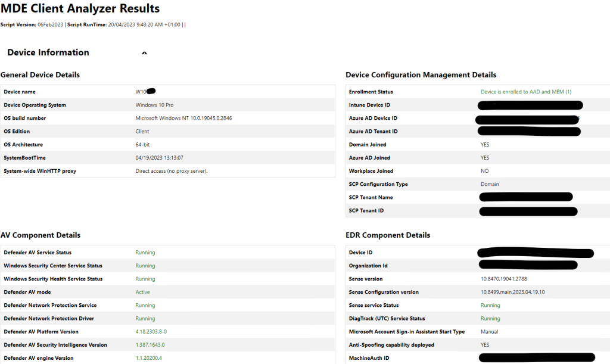This screenshot has height=364, width=610.
Task: Click the Defender AV engine Version number
Action: coord(148,358)
